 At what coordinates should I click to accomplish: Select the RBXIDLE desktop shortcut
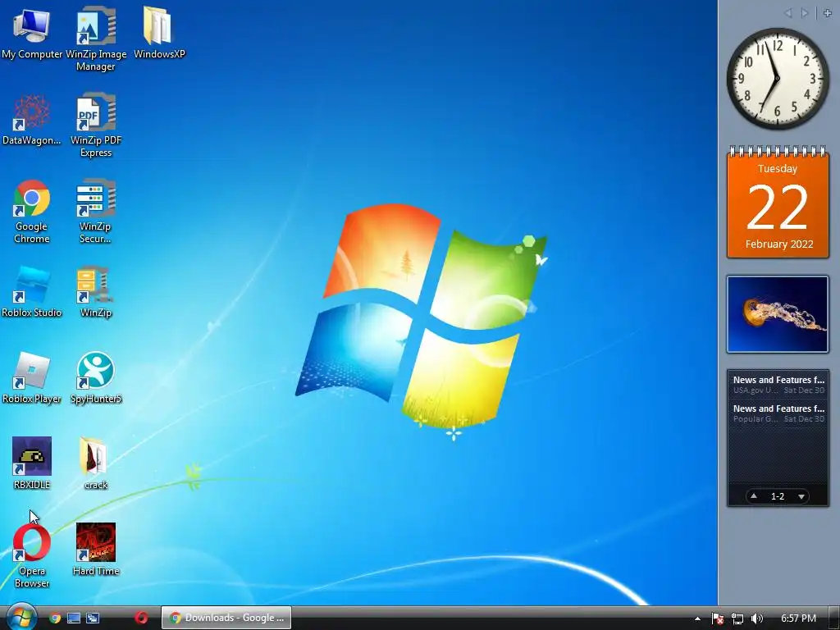[x=32, y=464]
